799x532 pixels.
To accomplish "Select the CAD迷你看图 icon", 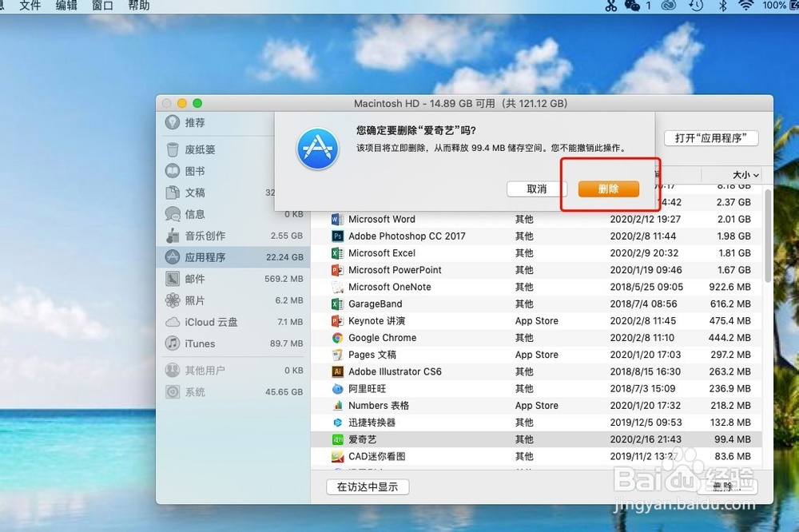I will [x=338, y=456].
